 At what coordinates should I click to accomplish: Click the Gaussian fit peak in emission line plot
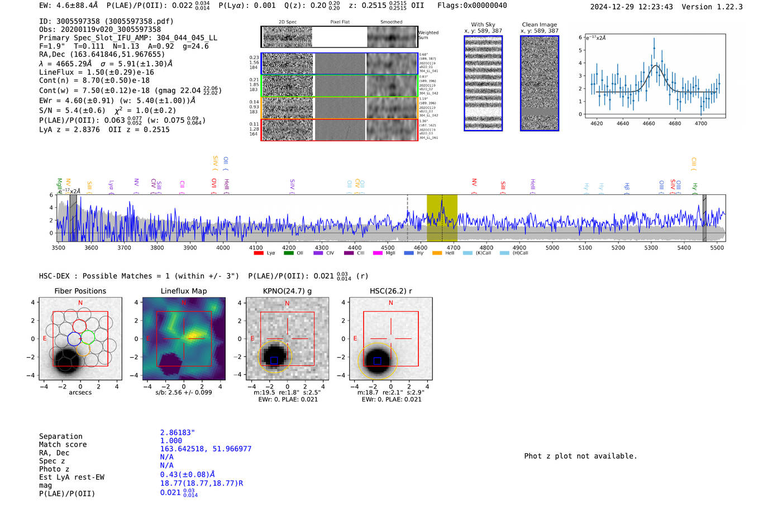(655, 66)
